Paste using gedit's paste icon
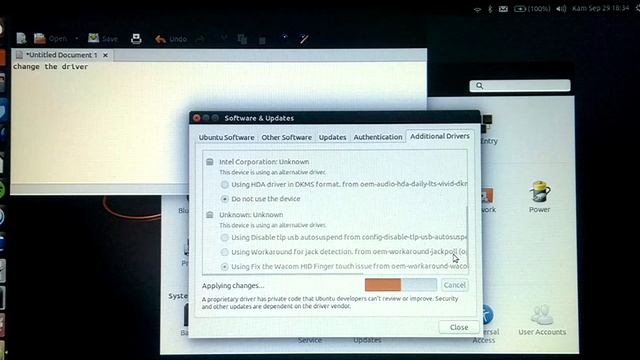The width and height of the screenshot is (640, 360). (262, 40)
